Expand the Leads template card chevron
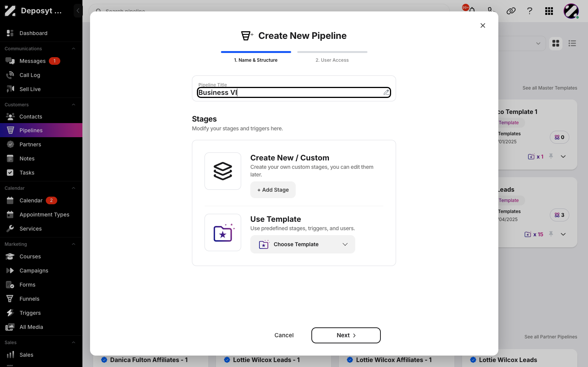Image resolution: width=588 pixels, height=367 pixels. [x=563, y=234]
